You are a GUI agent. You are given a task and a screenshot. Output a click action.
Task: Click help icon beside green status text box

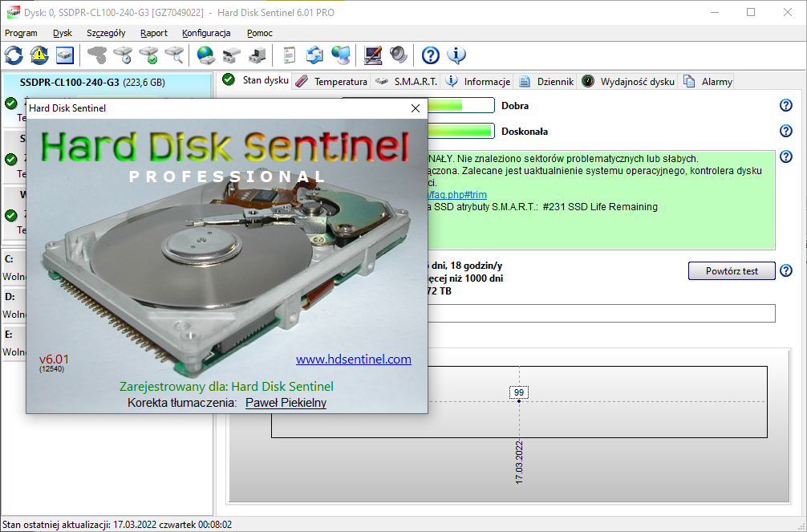(x=786, y=156)
